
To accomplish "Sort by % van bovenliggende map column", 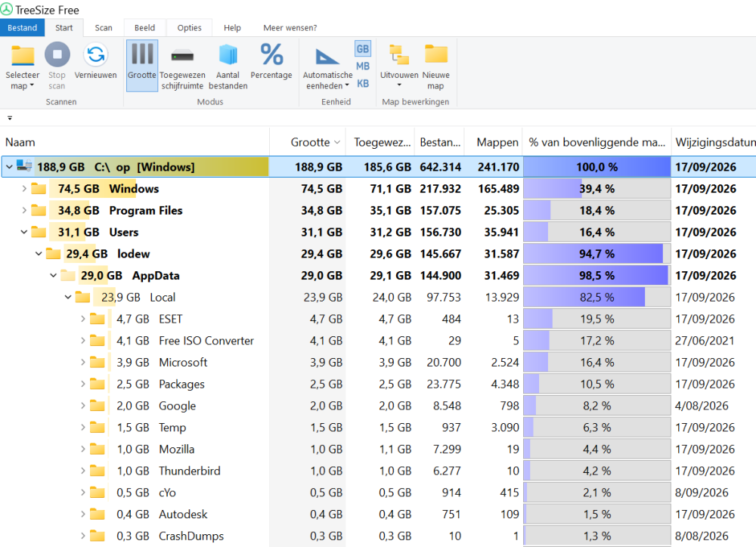I will pos(597,142).
